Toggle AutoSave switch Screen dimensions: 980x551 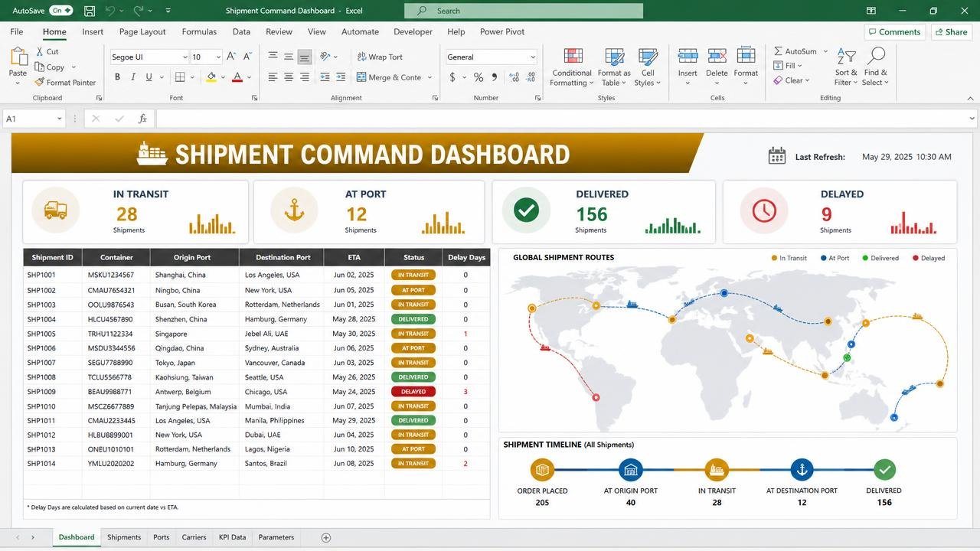click(x=60, y=11)
